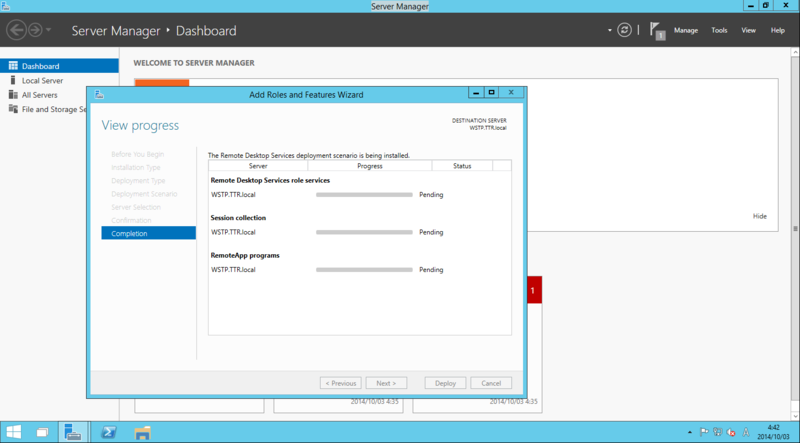
Task: Go back using the Server Manager back arrow
Action: point(16,30)
